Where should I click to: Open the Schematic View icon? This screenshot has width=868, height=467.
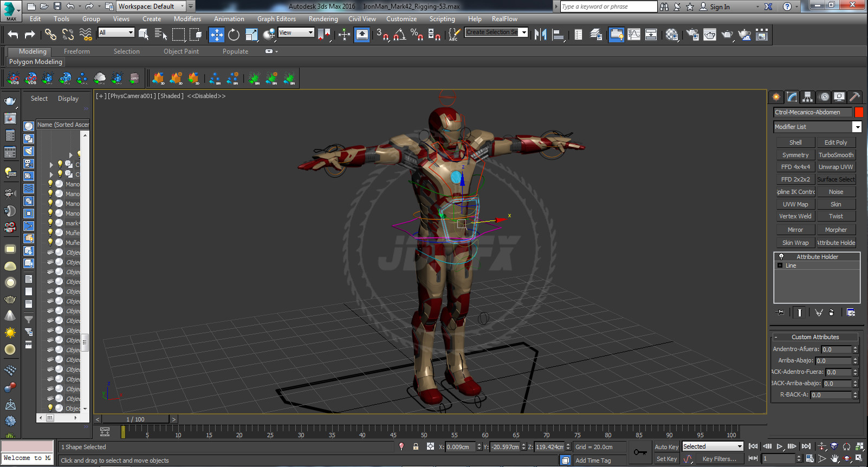tap(651, 35)
